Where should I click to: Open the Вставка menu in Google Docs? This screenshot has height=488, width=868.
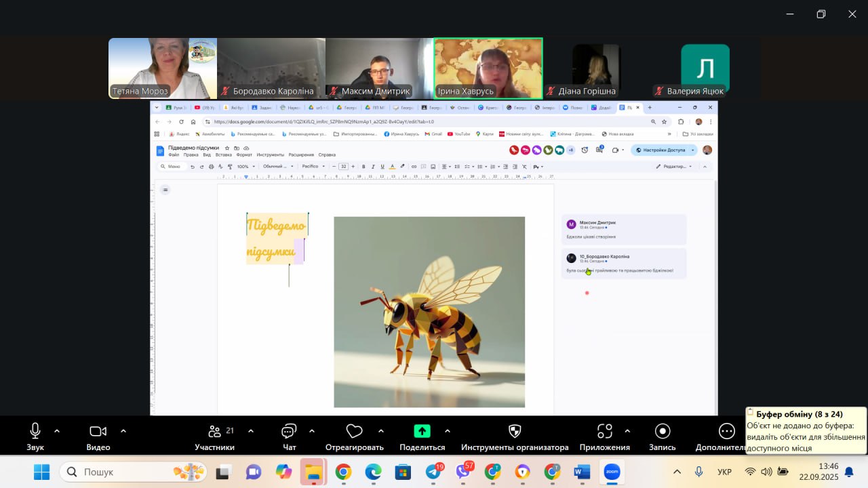[x=224, y=155]
